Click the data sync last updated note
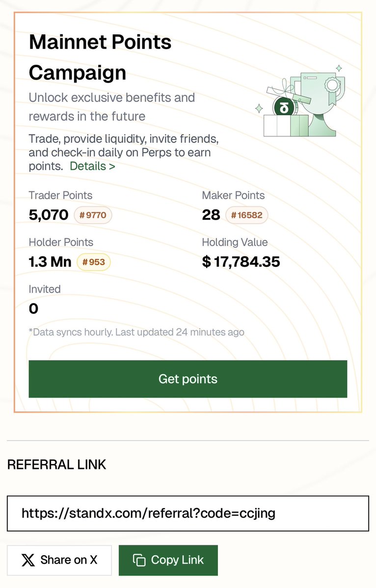376x588 pixels. (136, 332)
